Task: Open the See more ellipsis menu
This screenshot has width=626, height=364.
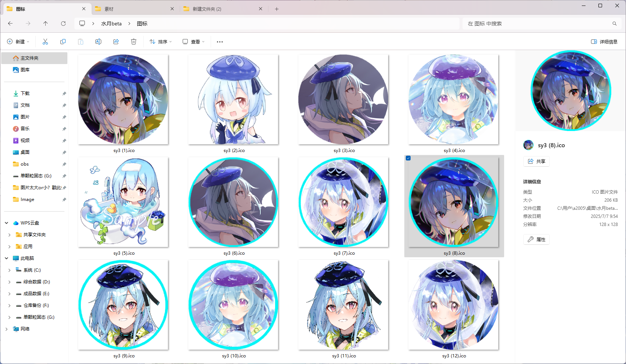Action: pyautogui.click(x=220, y=42)
